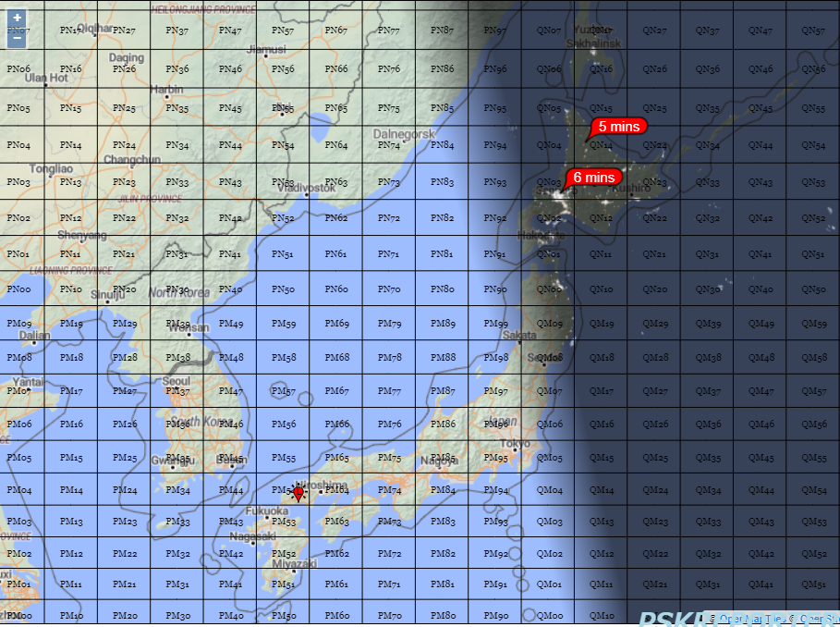The image size is (840, 627).
Task: Click the Nagoya city label
Action: (439, 461)
